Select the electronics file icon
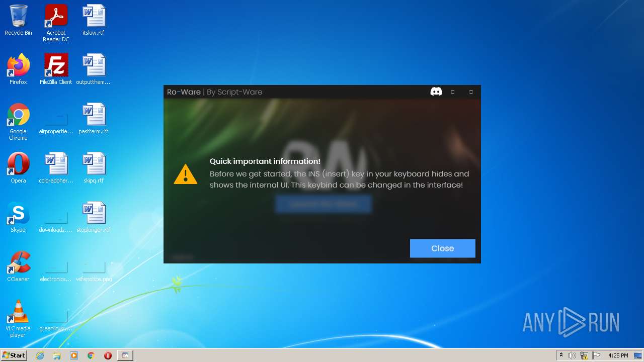644x362 pixels. [56, 271]
